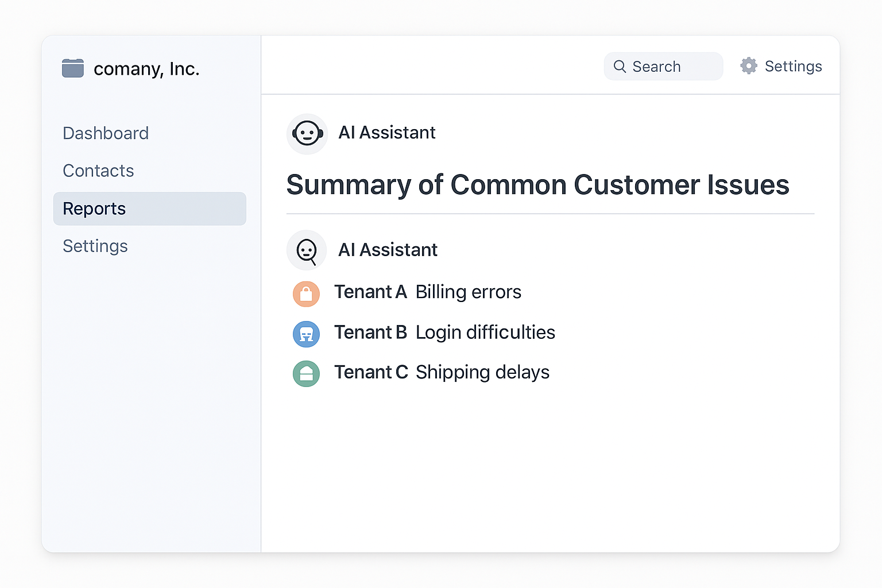
Task: Click the highlighted Reports sidebar item background
Action: 149,208
